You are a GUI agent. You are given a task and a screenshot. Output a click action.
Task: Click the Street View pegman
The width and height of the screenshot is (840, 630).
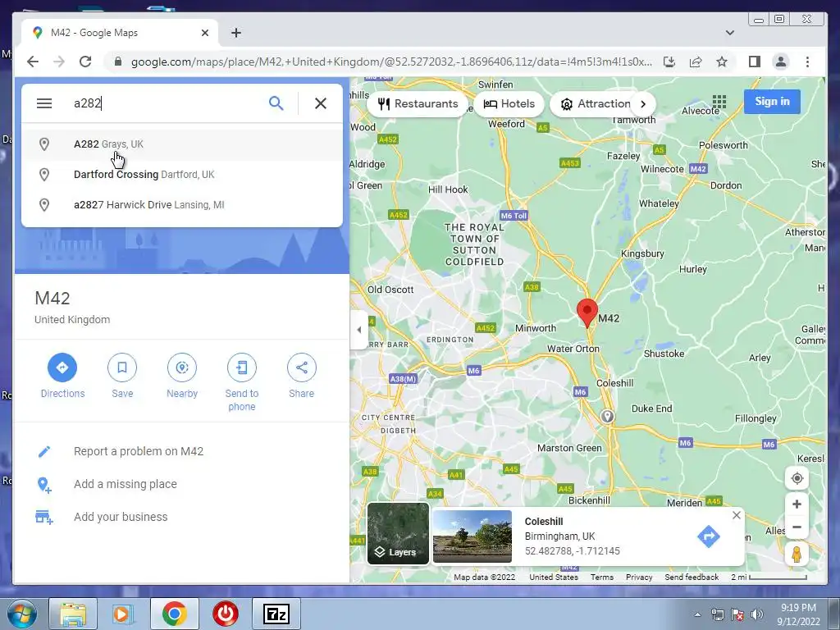point(797,554)
